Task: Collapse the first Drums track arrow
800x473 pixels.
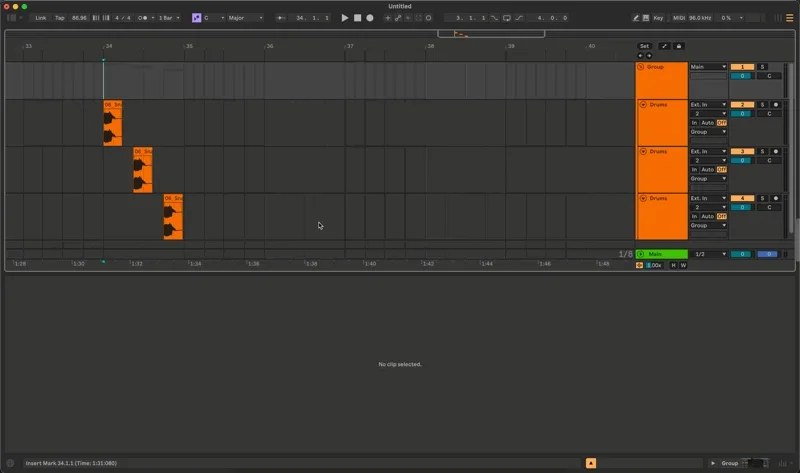Action: [643, 105]
